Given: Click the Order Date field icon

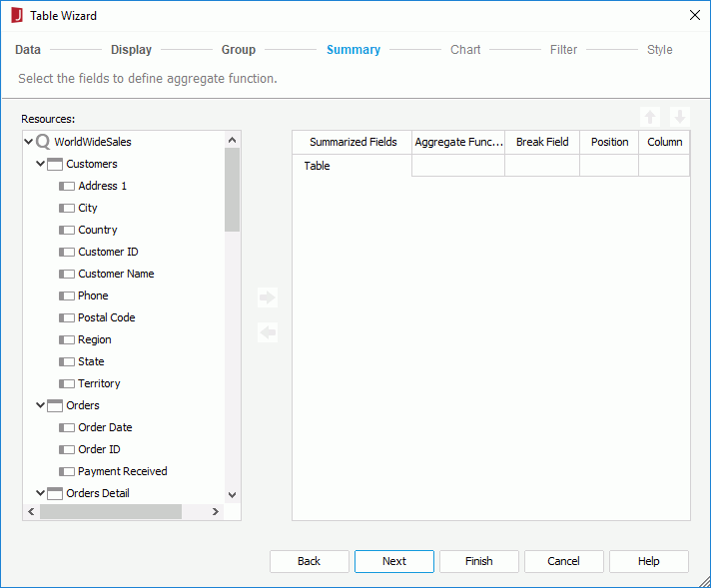Looking at the screenshot, I should click(67, 427).
